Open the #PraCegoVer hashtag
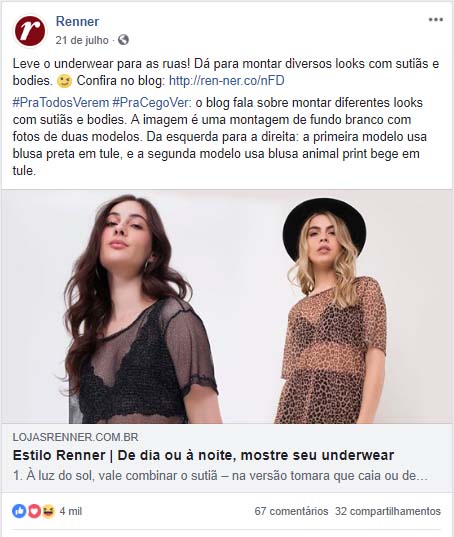The height and width of the screenshot is (537, 454). (152, 102)
